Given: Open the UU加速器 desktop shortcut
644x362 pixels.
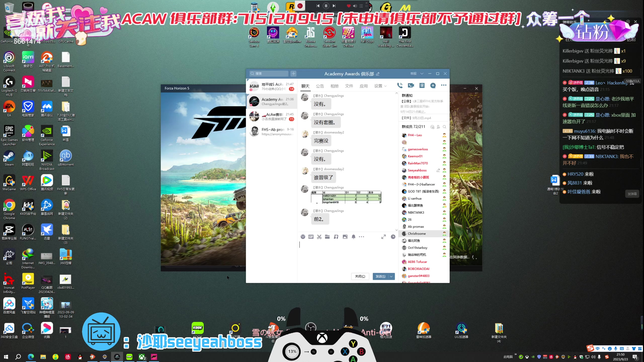Looking at the screenshot, I should point(461,330).
